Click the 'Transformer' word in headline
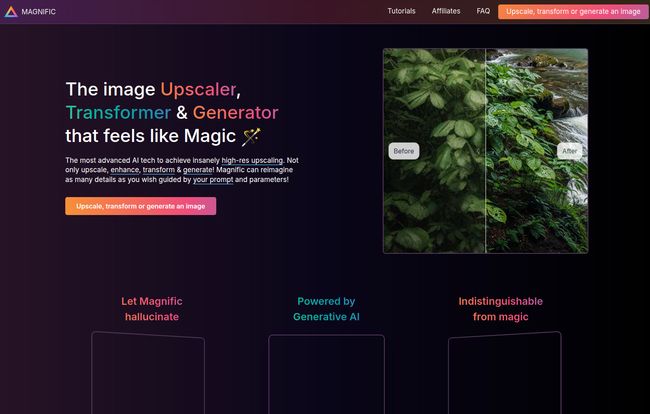 click(x=118, y=113)
